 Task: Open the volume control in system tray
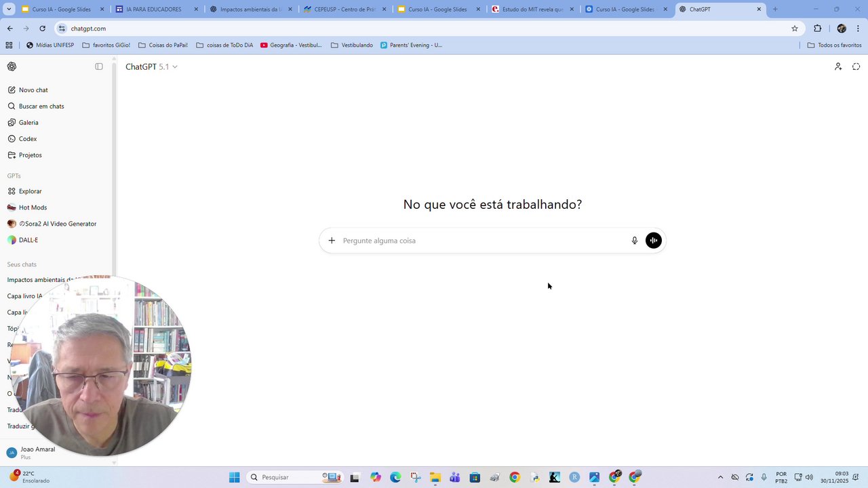809,477
